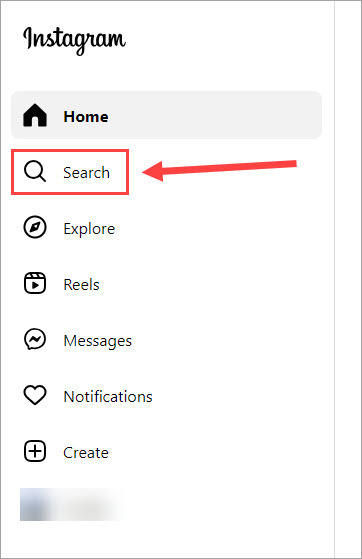Click the sidebar's vertical divider line

point(335,280)
